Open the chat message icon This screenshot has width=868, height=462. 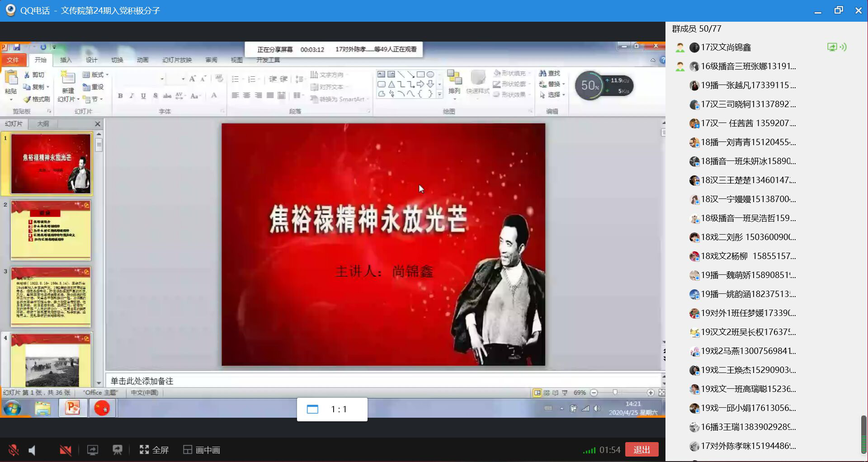(118, 450)
